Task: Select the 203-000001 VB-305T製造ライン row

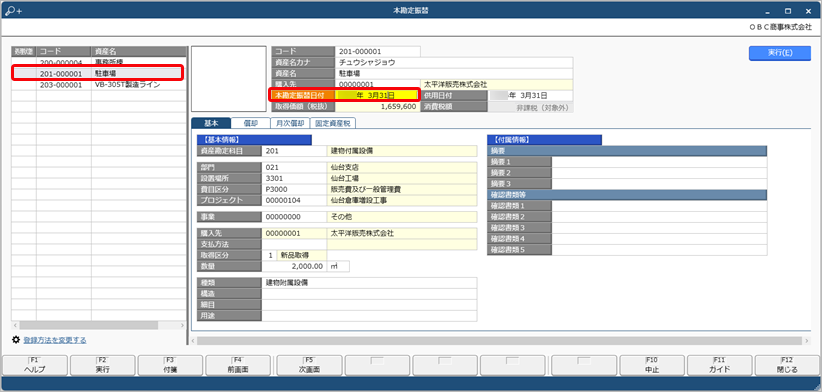Action: point(99,85)
